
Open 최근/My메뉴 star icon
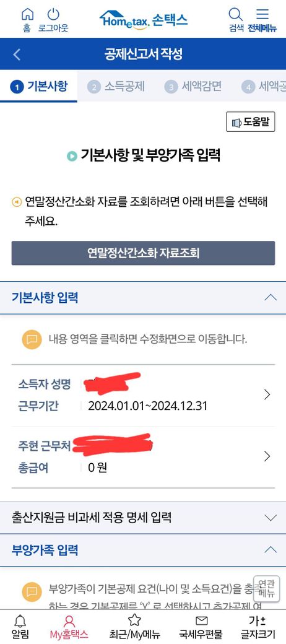click(134, 620)
